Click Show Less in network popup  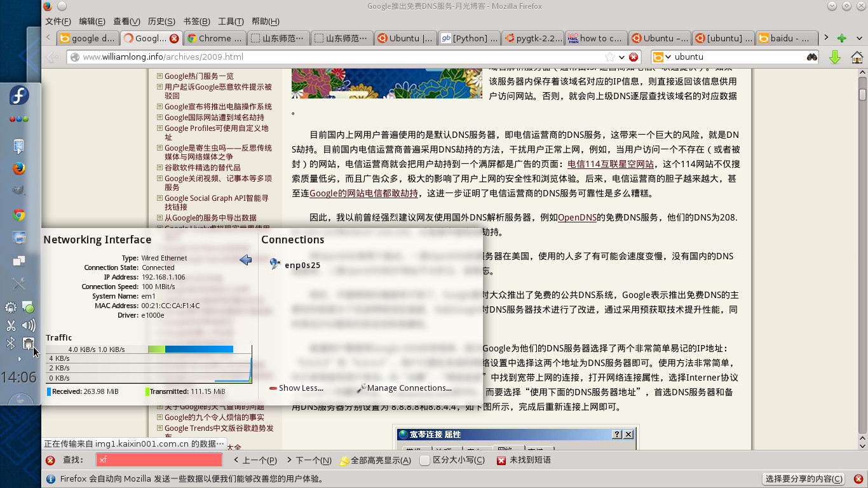pos(297,388)
